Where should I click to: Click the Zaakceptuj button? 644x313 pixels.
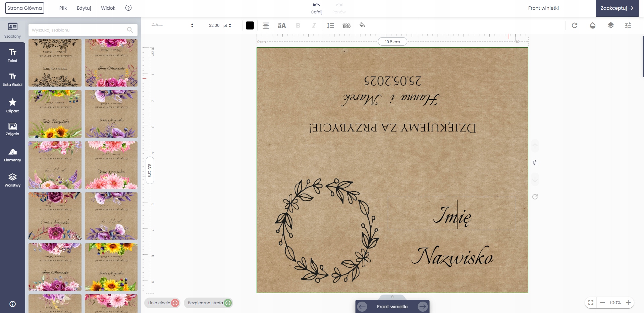(617, 8)
